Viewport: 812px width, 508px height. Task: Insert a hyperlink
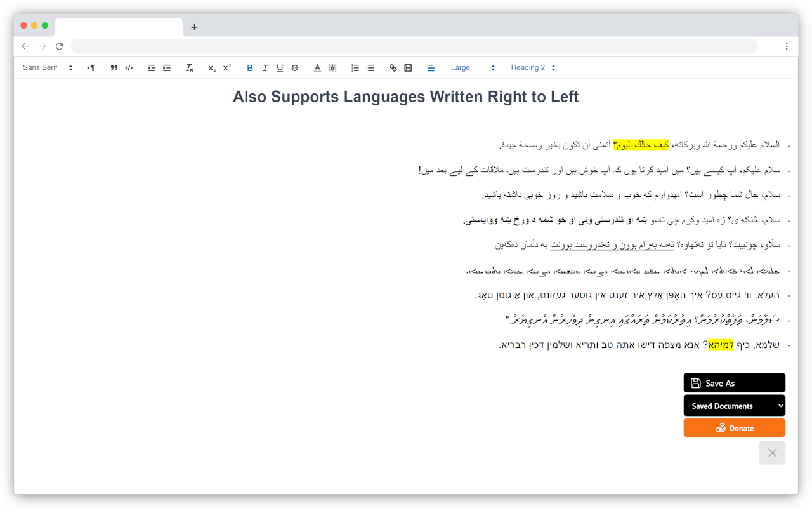393,67
